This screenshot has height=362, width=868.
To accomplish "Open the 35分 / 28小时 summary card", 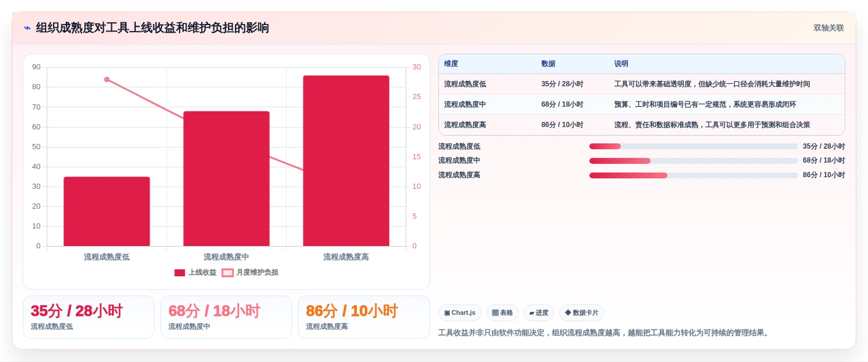I will point(89,317).
